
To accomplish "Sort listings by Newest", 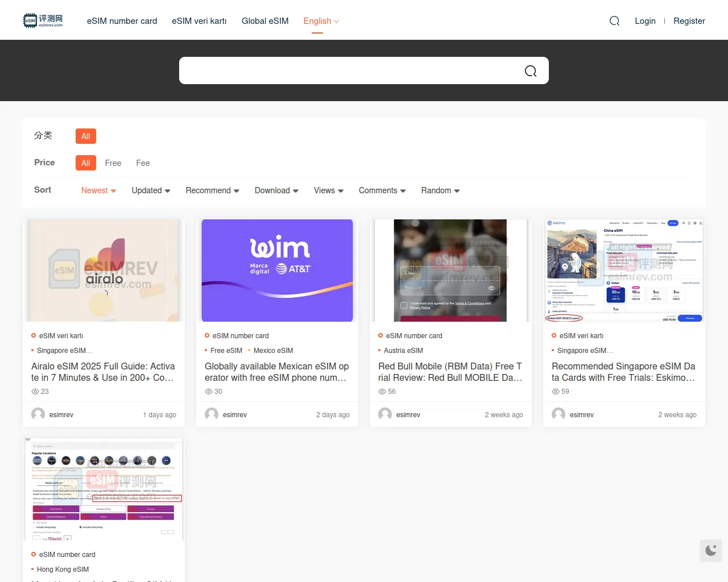I will [x=98, y=190].
